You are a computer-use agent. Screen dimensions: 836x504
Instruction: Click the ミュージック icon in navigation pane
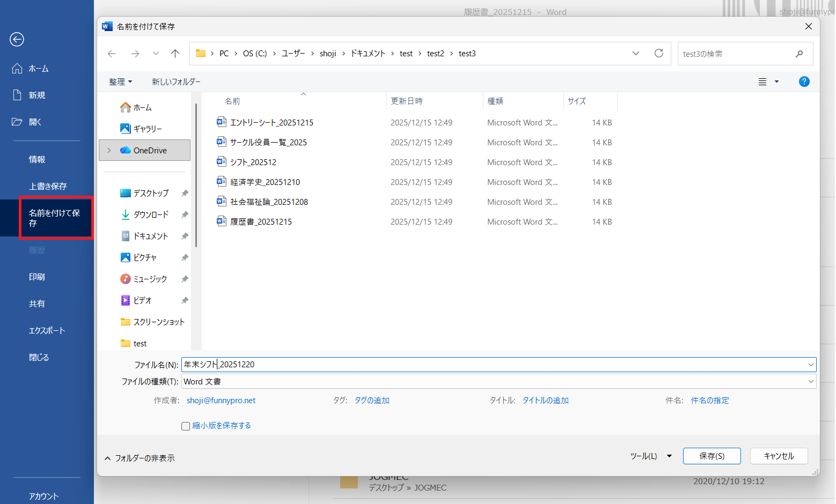126,279
